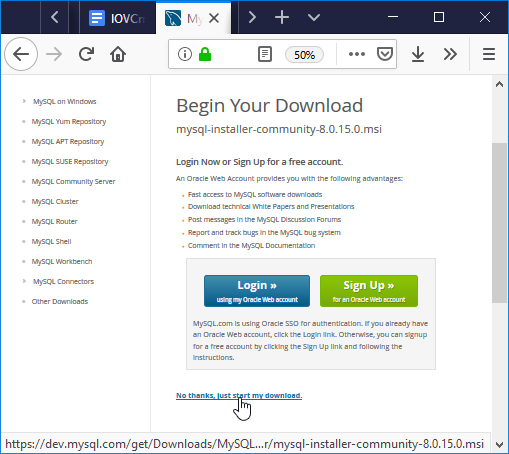Click No thanks, just start my download
The image size is (509, 454).
[239, 395]
